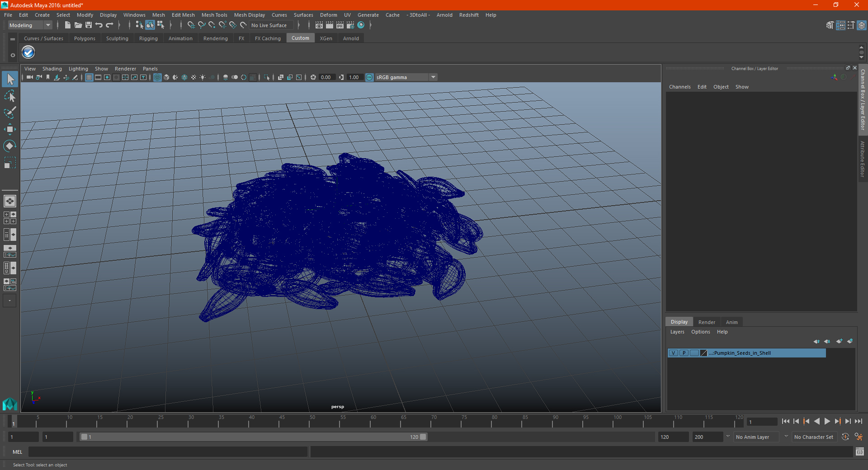The image size is (868, 470).
Task: Switch to the Render layer tab
Action: [707, 322]
